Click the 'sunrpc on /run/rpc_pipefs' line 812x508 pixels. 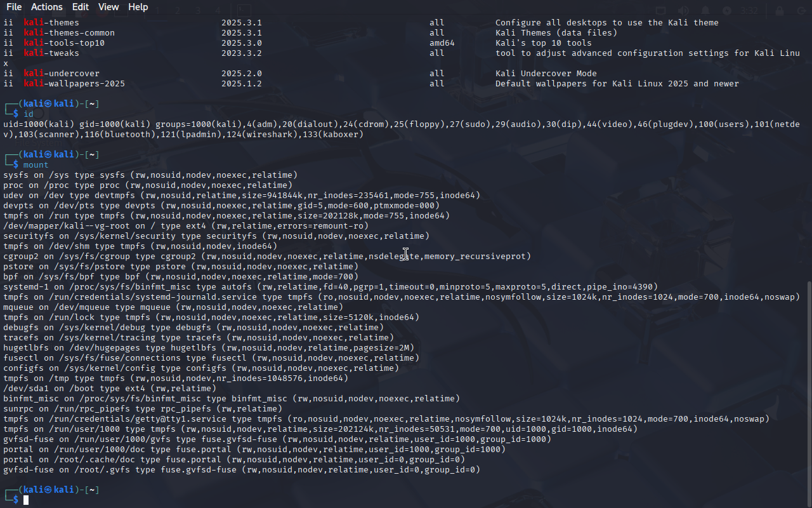click(x=143, y=409)
